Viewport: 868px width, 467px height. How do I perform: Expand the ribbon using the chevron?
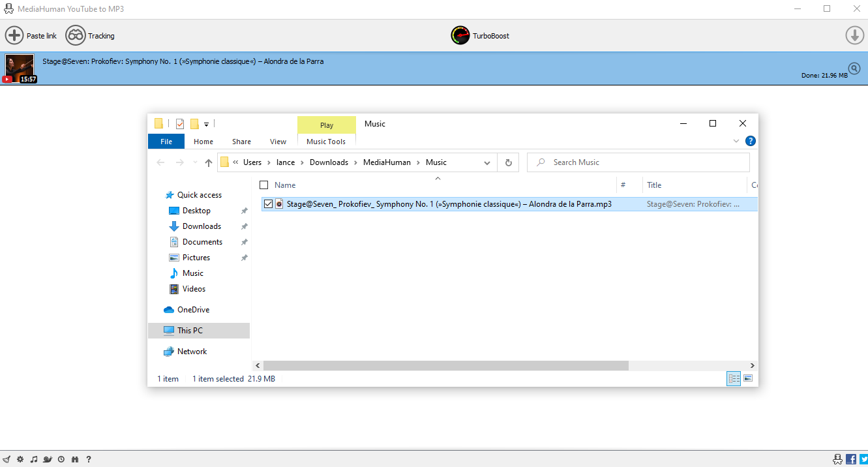pos(736,141)
